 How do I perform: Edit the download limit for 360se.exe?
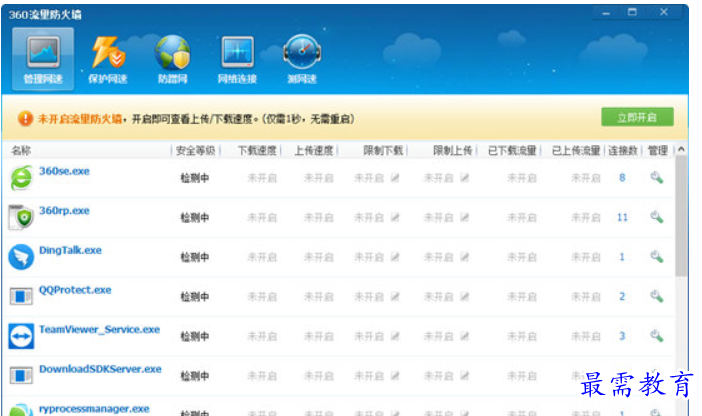395,178
